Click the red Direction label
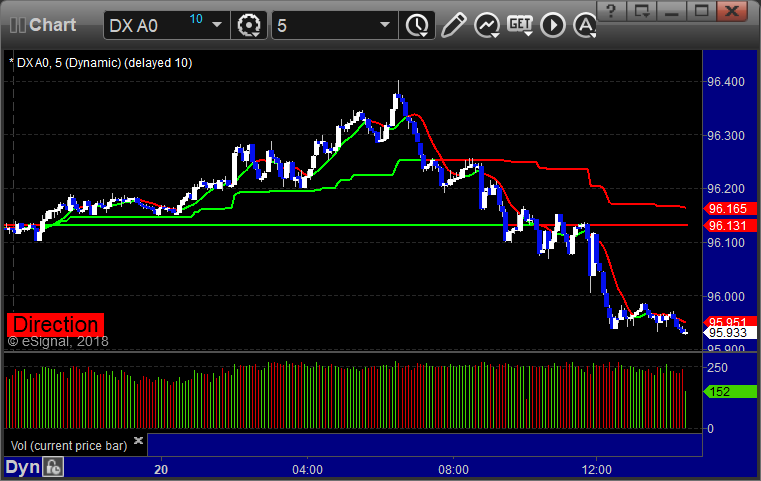Screen dimensions: 761x481 55,324
